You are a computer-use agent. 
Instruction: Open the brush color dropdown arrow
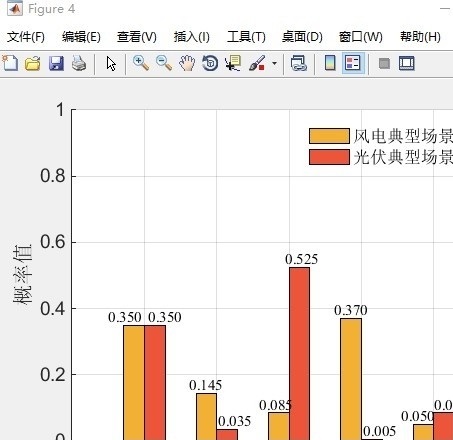(274, 63)
